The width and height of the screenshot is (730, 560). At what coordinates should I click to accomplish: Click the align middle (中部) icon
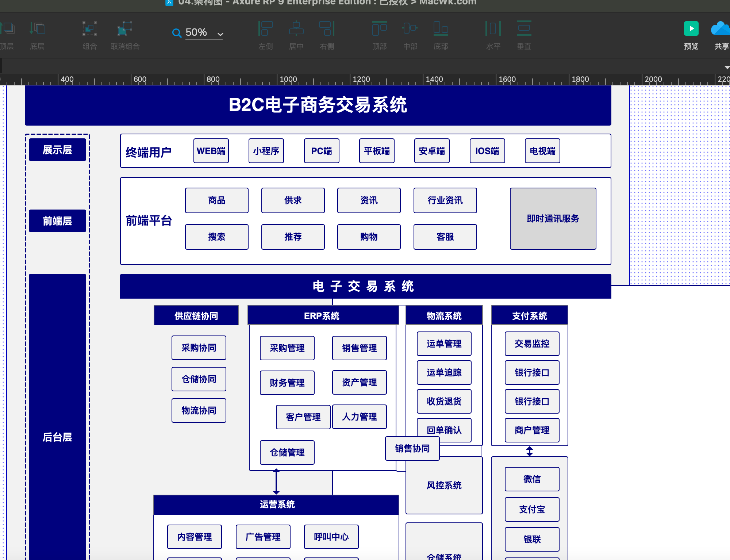click(x=410, y=28)
